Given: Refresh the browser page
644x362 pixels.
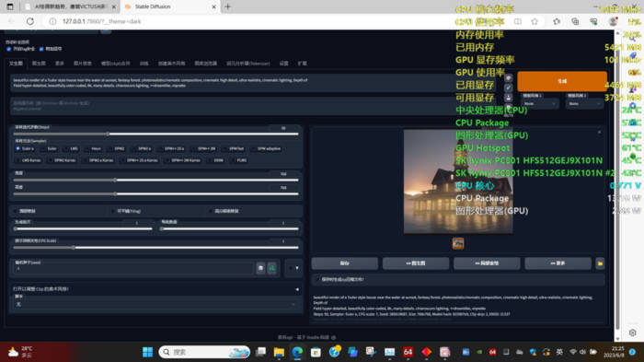Looking at the screenshot, I should (30, 21).
